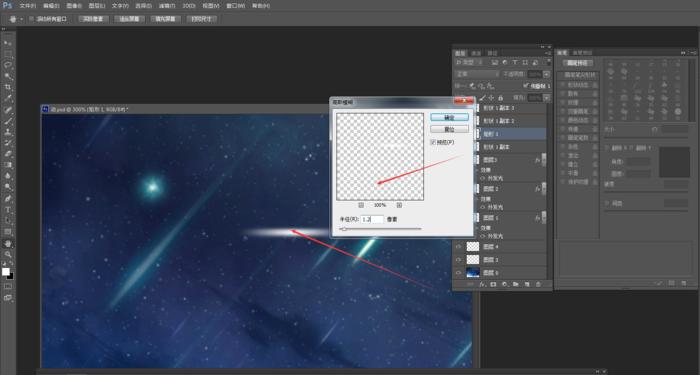Open the layer fill arrow dropdown

point(547,97)
